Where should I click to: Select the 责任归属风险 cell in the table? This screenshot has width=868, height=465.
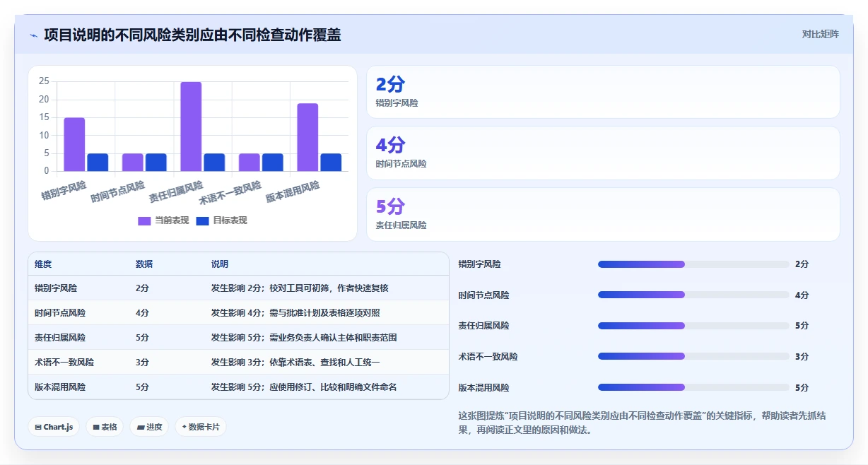tap(60, 337)
